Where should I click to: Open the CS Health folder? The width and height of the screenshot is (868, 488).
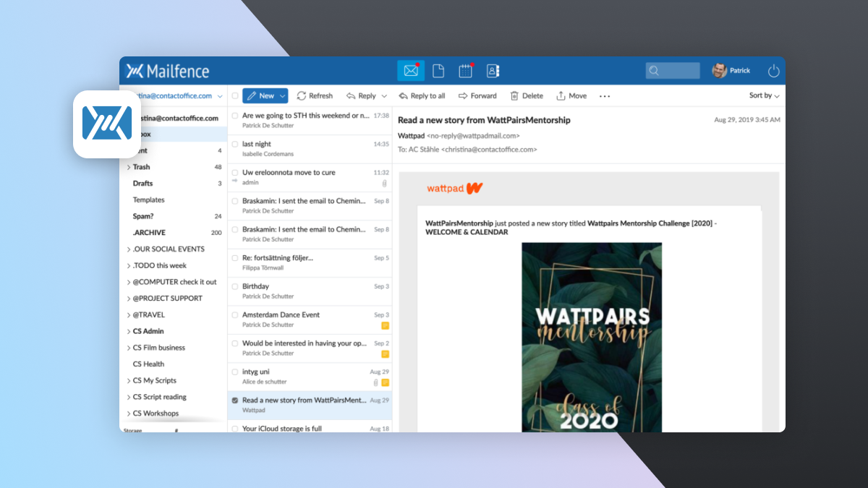tap(174, 364)
